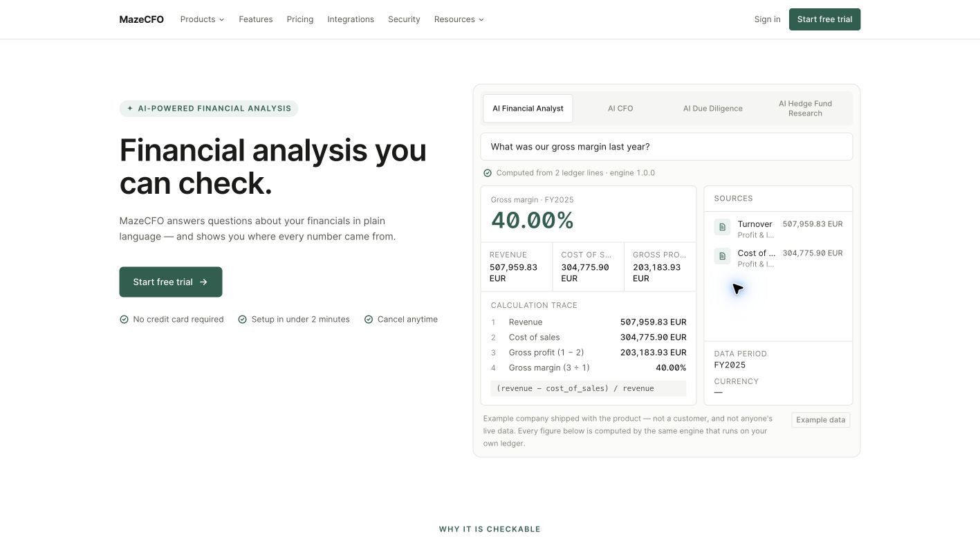Click the Turnover document icon in Sources

point(722,227)
